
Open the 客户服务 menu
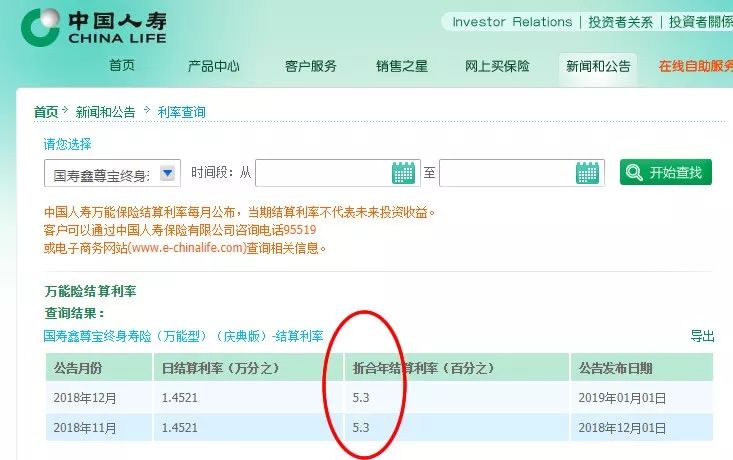[x=310, y=66]
